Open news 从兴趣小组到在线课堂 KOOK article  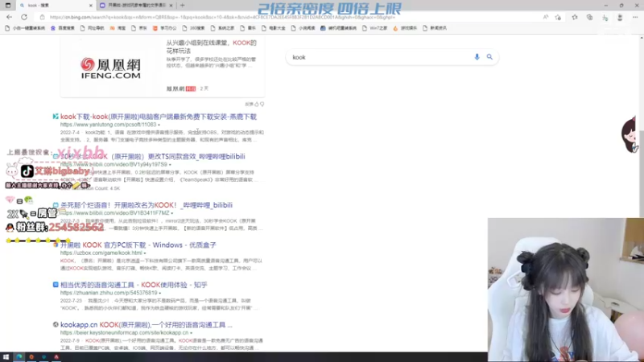click(211, 47)
